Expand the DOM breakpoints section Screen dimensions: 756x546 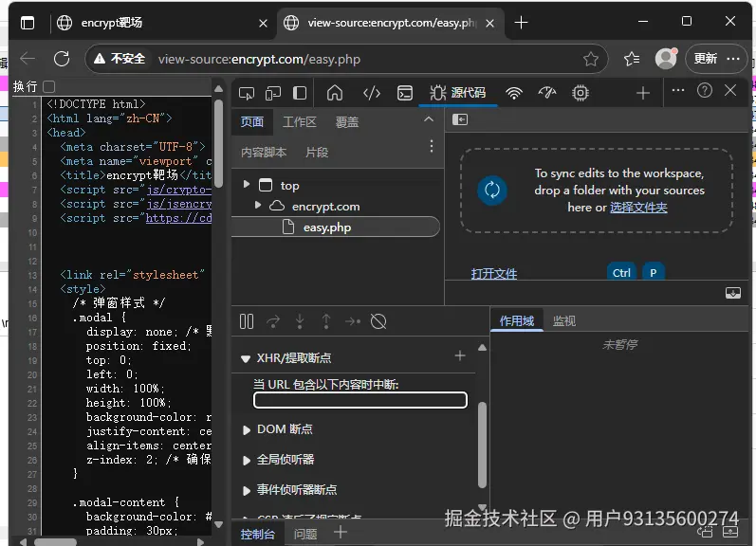(247, 429)
